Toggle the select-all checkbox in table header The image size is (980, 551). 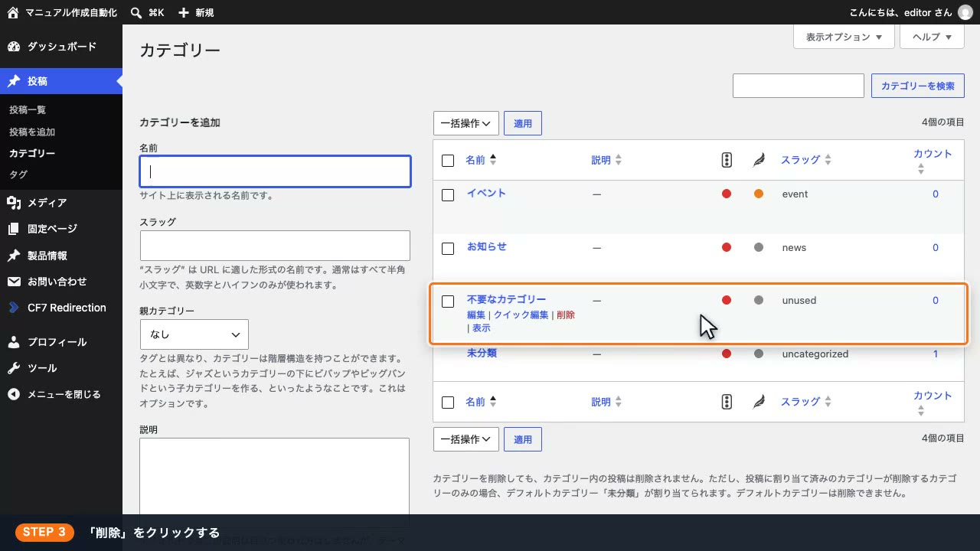[448, 161]
